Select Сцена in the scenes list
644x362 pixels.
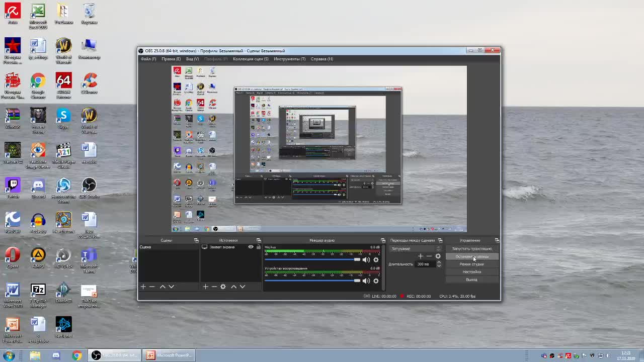(169, 247)
